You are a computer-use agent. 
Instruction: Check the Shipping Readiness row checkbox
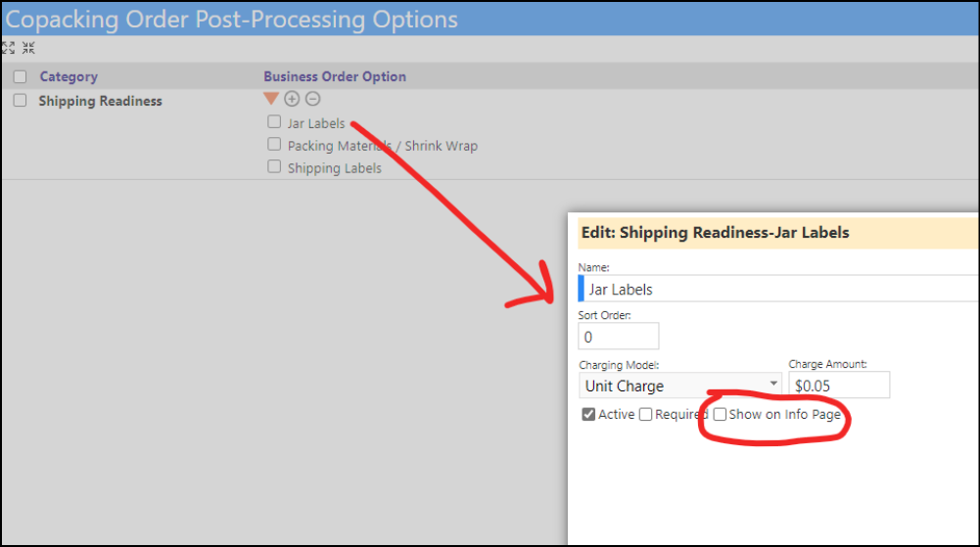click(20, 101)
